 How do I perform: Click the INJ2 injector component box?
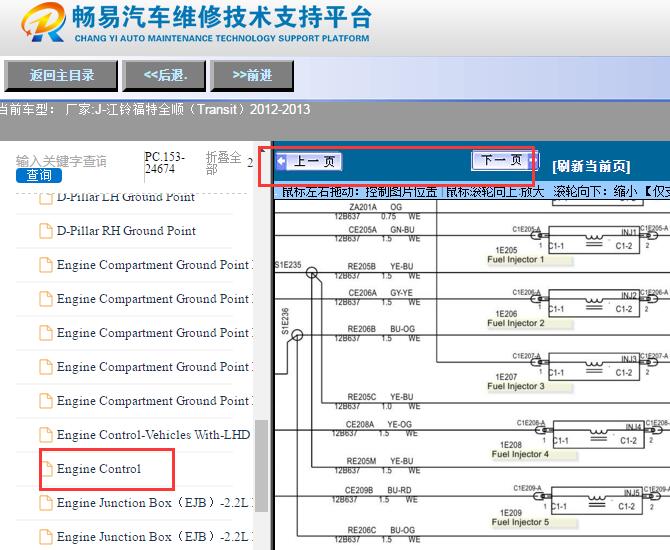point(594,303)
